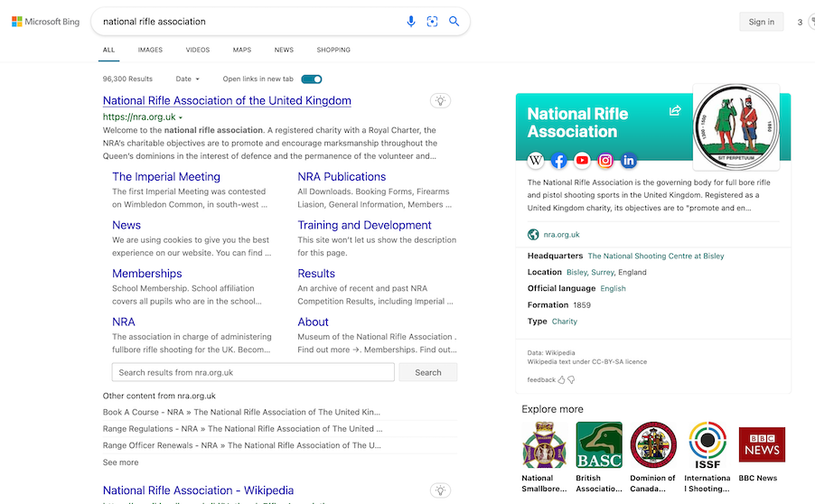
Task: Open Instagram icon in knowledge panel
Action: [x=605, y=161]
